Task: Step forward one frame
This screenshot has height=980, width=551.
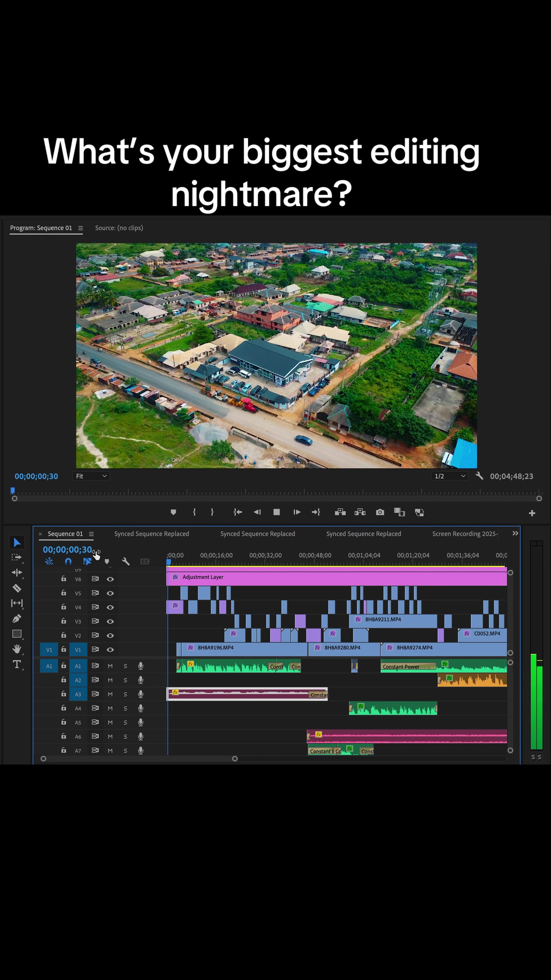Action: click(297, 512)
